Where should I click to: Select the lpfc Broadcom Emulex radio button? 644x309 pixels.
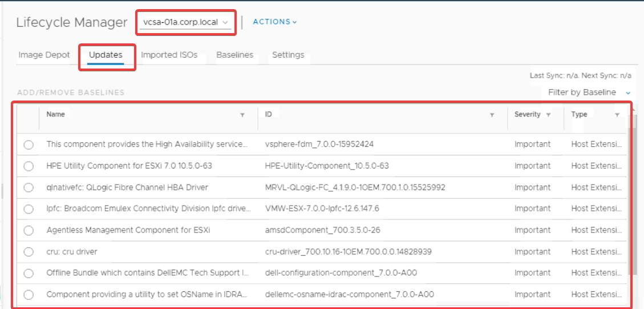[x=29, y=209]
